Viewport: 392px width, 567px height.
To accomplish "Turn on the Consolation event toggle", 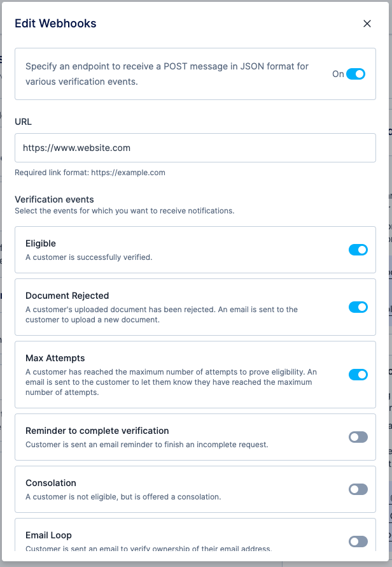I will click(358, 489).
